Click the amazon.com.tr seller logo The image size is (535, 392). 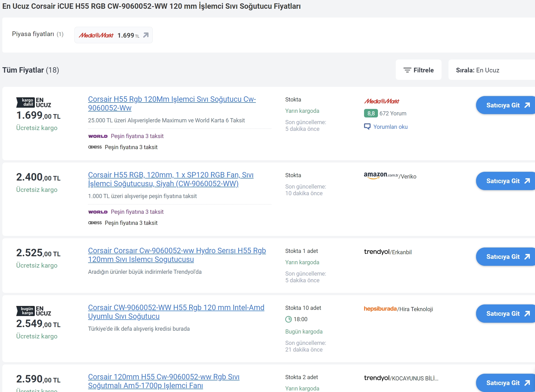pos(381,176)
